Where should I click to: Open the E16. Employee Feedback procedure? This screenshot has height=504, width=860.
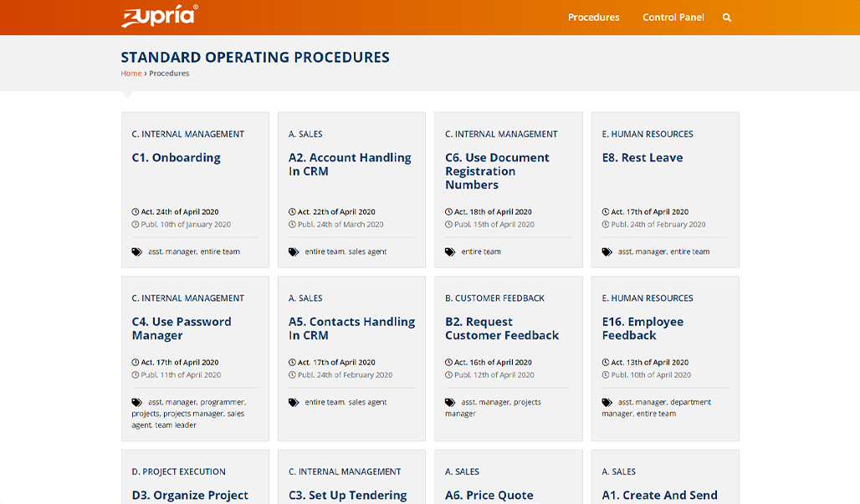coord(642,328)
